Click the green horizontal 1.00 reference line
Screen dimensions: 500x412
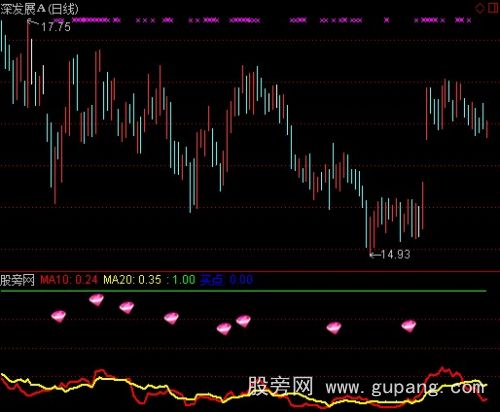(x=243, y=291)
